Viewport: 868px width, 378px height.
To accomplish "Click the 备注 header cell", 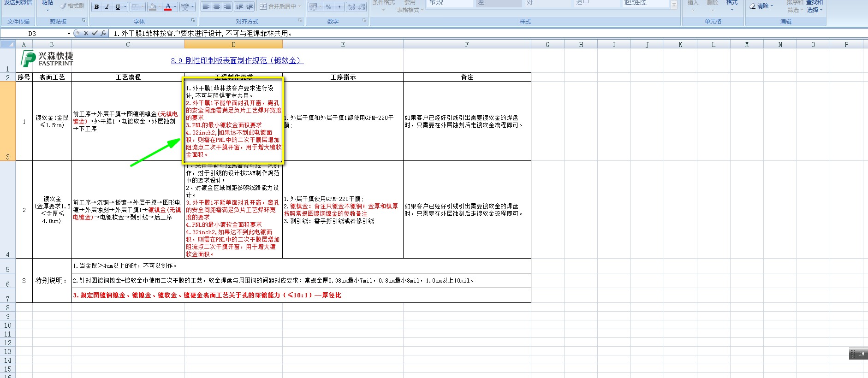I will (467, 77).
